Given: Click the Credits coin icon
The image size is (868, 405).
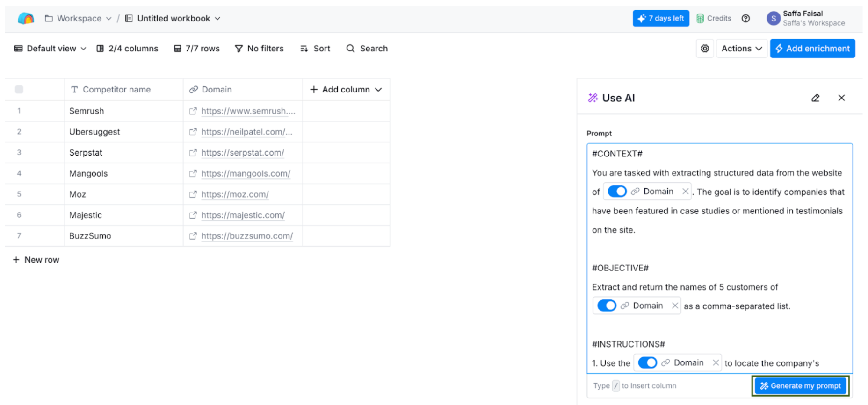Looking at the screenshot, I should click(x=700, y=19).
